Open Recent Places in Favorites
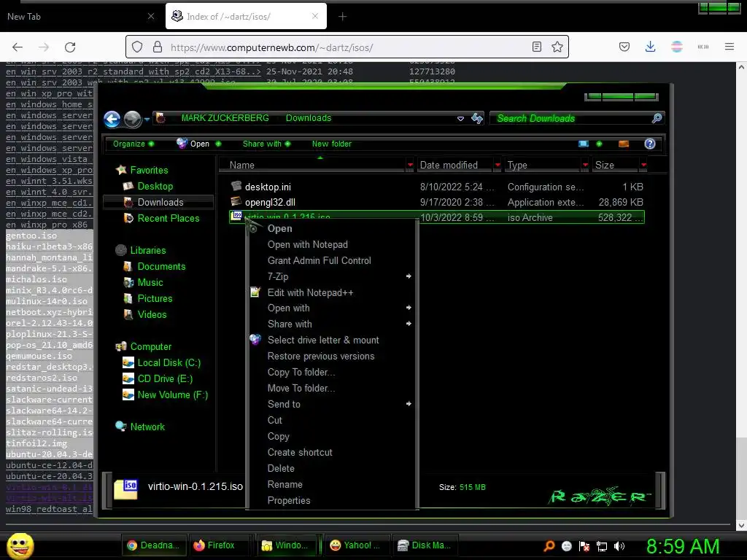This screenshot has width=747, height=560. pyautogui.click(x=169, y=218)
